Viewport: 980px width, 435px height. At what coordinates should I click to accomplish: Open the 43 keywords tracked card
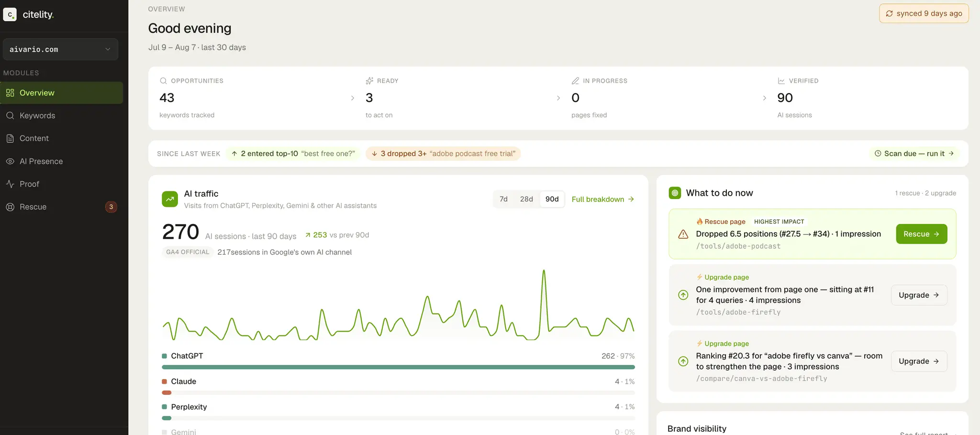(251, 98)
